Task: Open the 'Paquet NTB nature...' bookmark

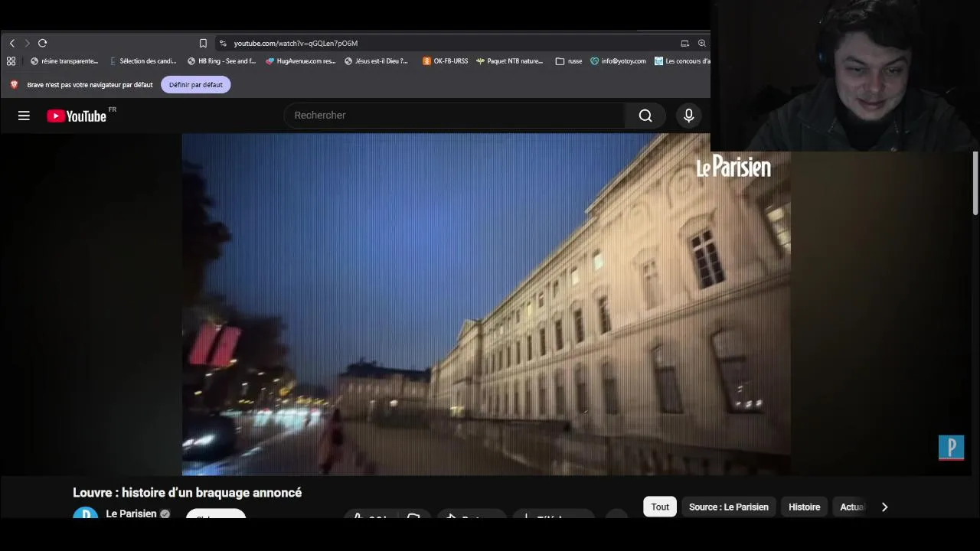Action: coord(509,61)
